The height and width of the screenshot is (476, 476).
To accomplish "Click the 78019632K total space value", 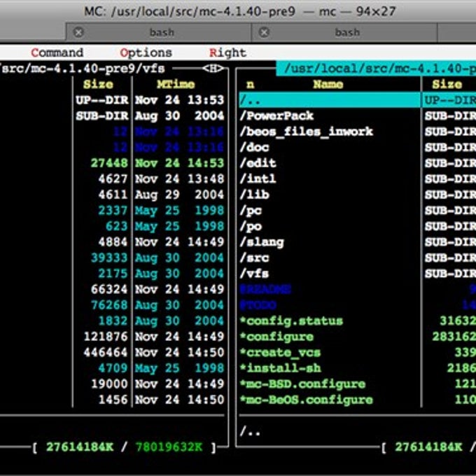I will click(x=169, y=447).
